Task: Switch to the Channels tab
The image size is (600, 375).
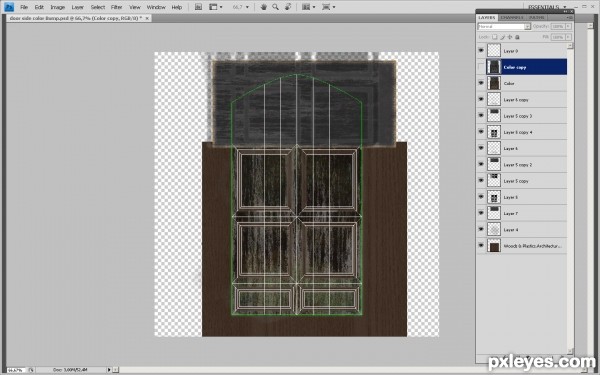Action: [x=512, y=18]
